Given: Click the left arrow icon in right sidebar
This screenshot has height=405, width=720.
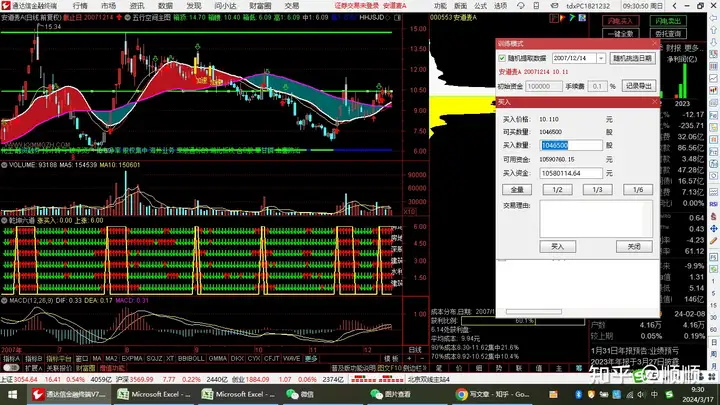Looking at the screenshot, I should [714, 18].
